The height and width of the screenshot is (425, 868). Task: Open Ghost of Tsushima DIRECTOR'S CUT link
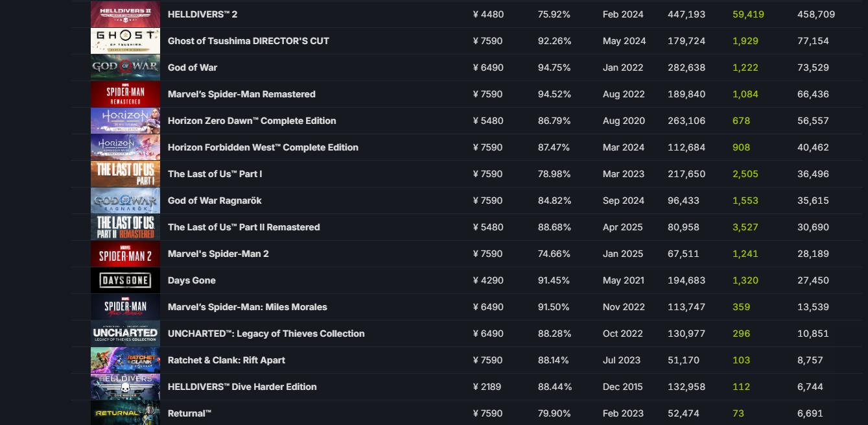tap(248, 41)
